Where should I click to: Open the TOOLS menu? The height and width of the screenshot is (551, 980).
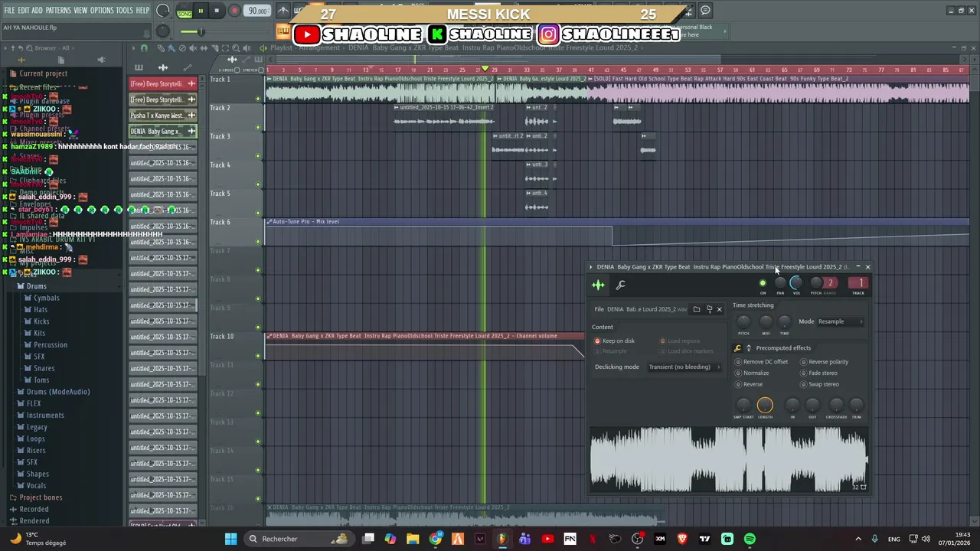point(124,10)
